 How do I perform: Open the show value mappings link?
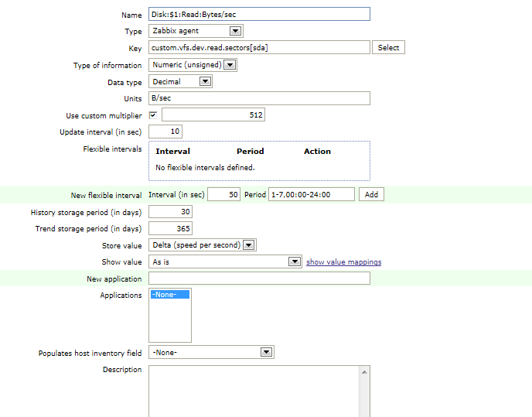tap(343, 262)
